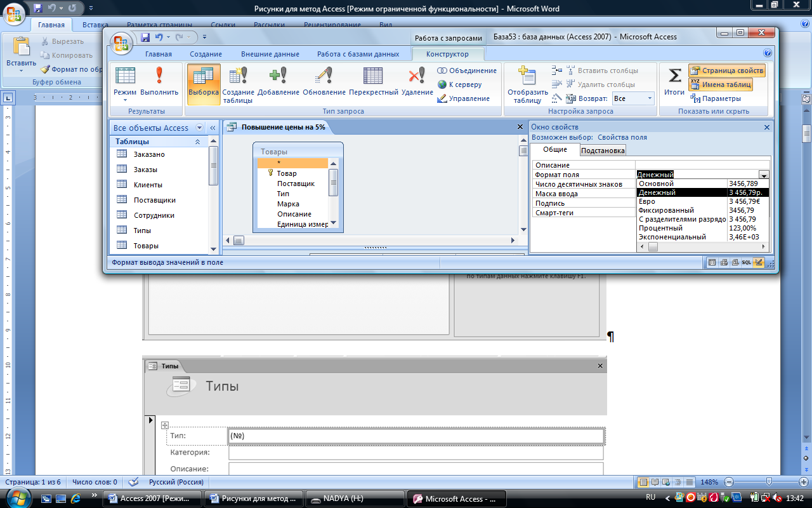Click Формат по образцу in Word

coord(72,69)
